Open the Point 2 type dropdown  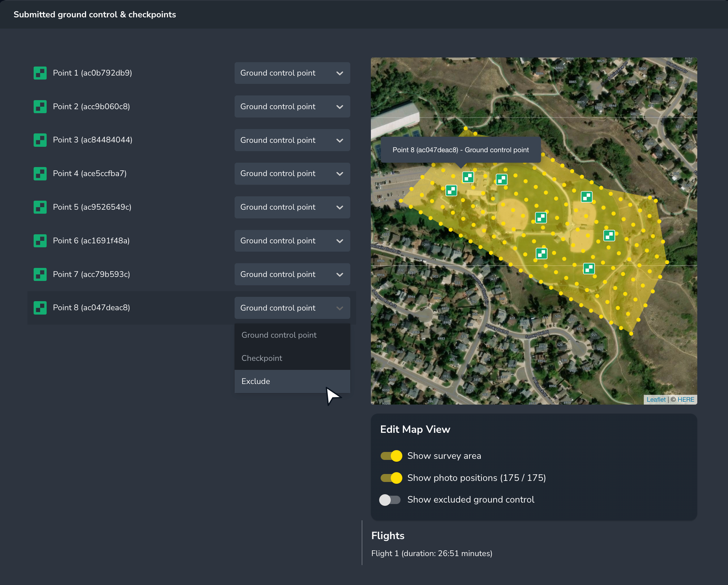point(292,107)
